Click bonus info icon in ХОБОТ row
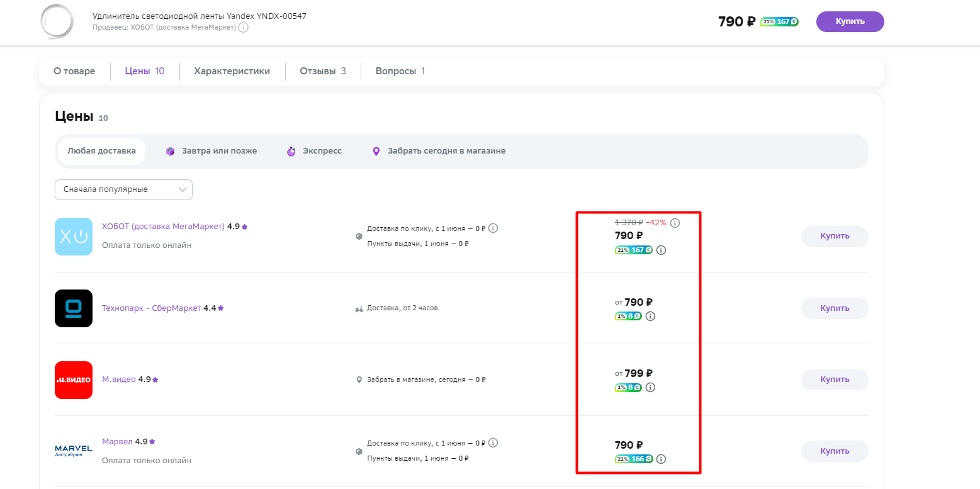Viewport: 980px width, 489px height. (x=661, y=250)
